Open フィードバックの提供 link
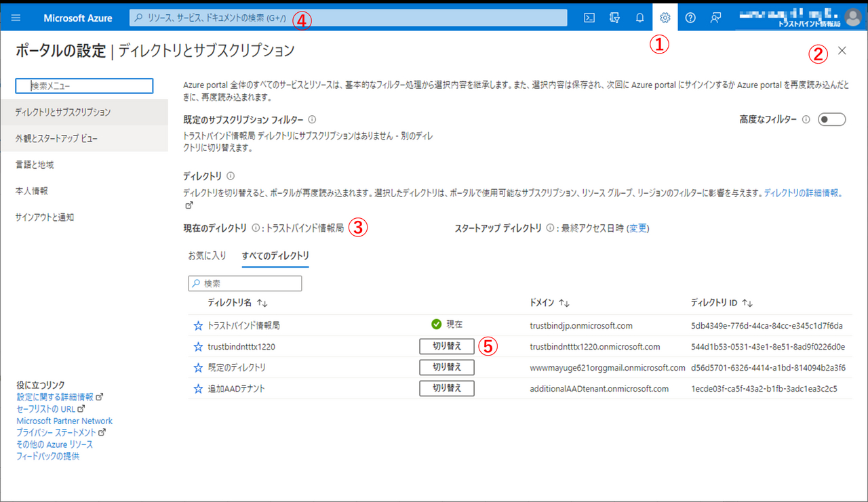The width and height of the screenshot is (868, 502). click(47, 456)
